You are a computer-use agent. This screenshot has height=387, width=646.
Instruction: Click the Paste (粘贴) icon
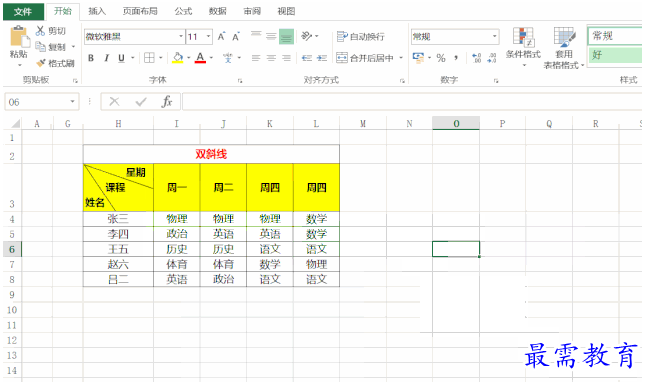click(19, 37)
